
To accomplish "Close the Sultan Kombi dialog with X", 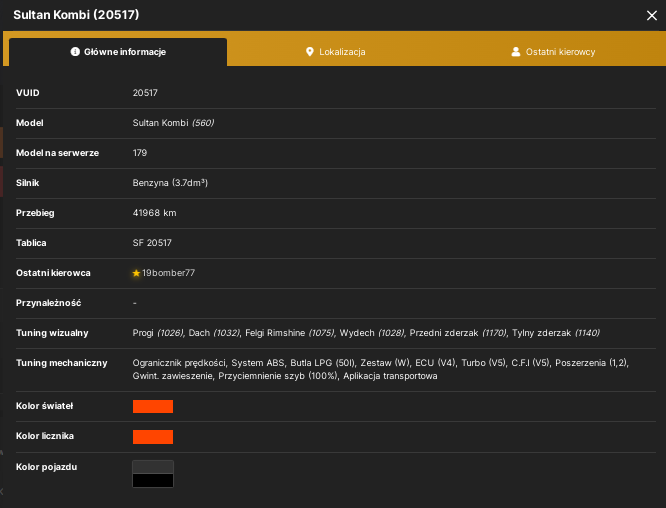I will tap(652, 16).
